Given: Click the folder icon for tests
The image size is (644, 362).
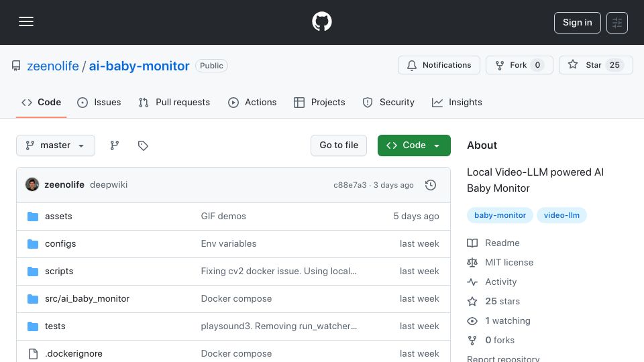Looking at the screenshot, I should [33, 326].
